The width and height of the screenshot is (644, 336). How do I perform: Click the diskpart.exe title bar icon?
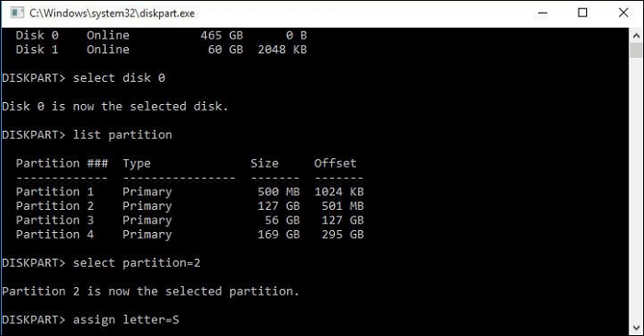17,13
